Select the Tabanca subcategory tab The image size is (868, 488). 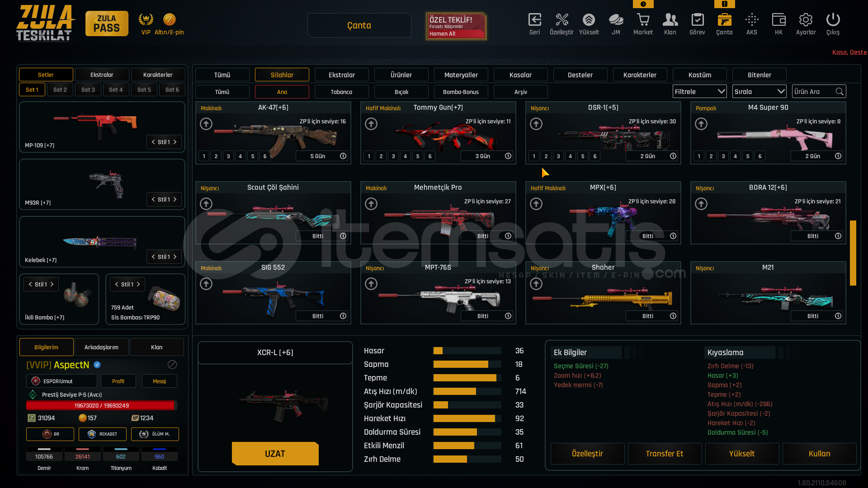click(x=341, y=92)
